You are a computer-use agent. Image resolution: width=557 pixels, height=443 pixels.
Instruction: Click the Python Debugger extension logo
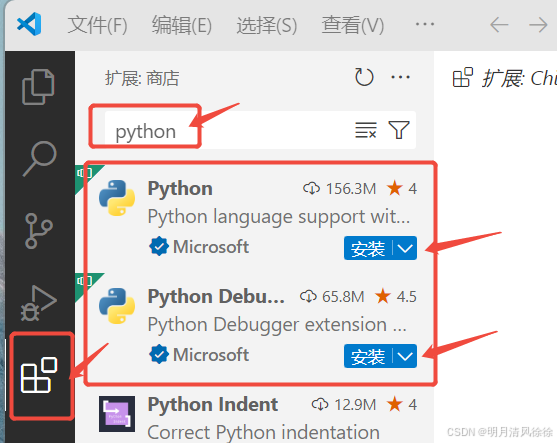pos(117,306)
